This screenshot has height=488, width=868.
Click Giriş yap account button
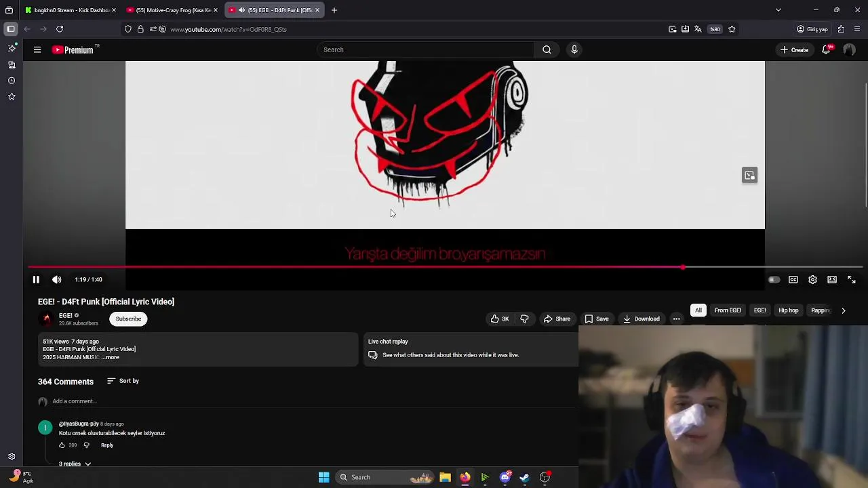[x=812, y=29]
